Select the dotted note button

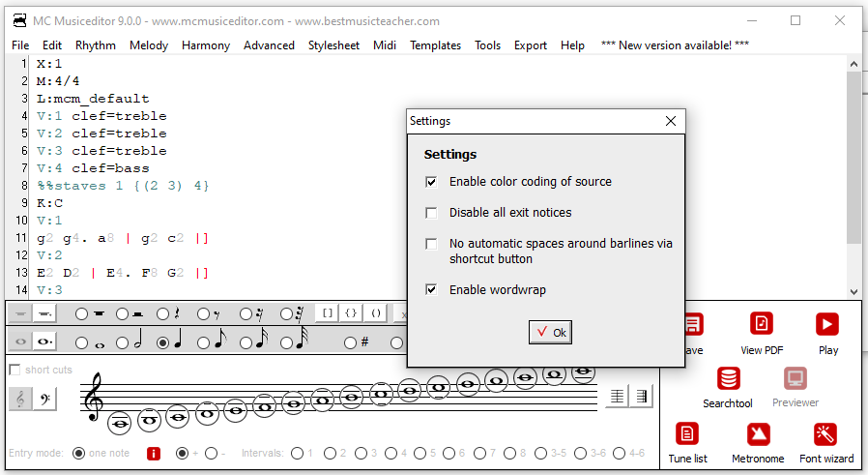(x=44, y=341)
